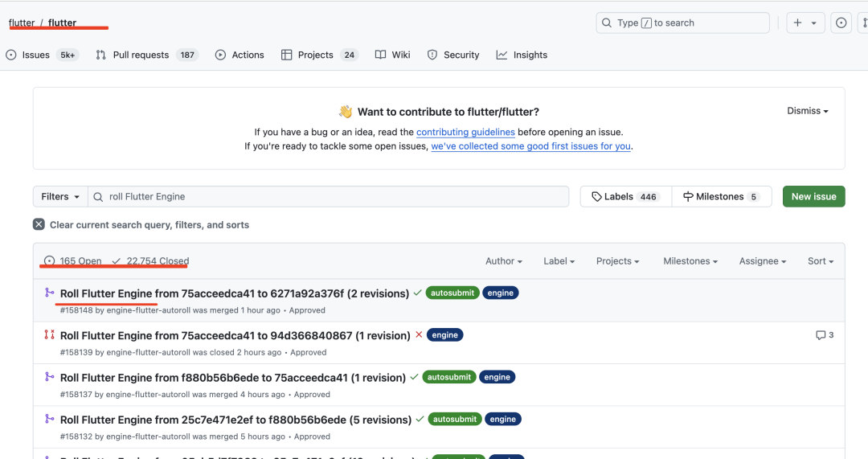Expand the Filters dropdown
Image resolution: width=868 pixels, height=459 pixels.
60,197
